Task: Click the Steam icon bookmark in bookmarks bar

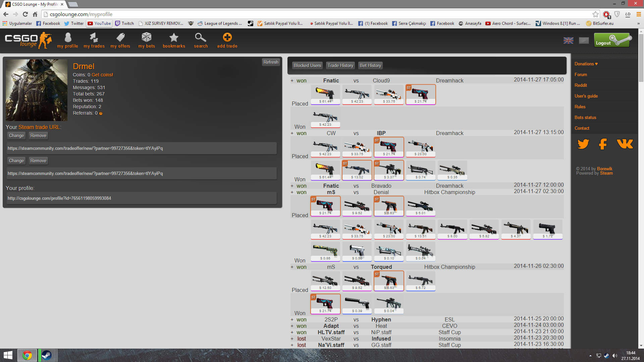Action: click(251, 23)
